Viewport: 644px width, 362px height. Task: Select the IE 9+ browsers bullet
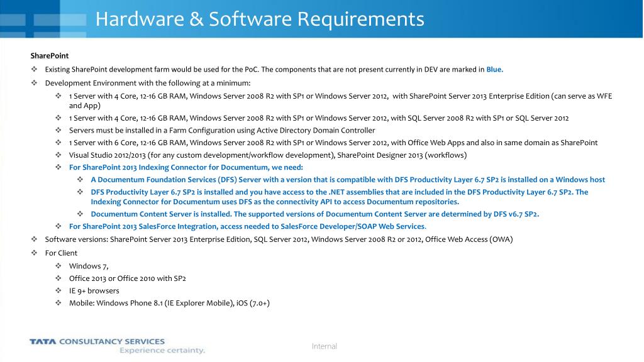point(94,291)
